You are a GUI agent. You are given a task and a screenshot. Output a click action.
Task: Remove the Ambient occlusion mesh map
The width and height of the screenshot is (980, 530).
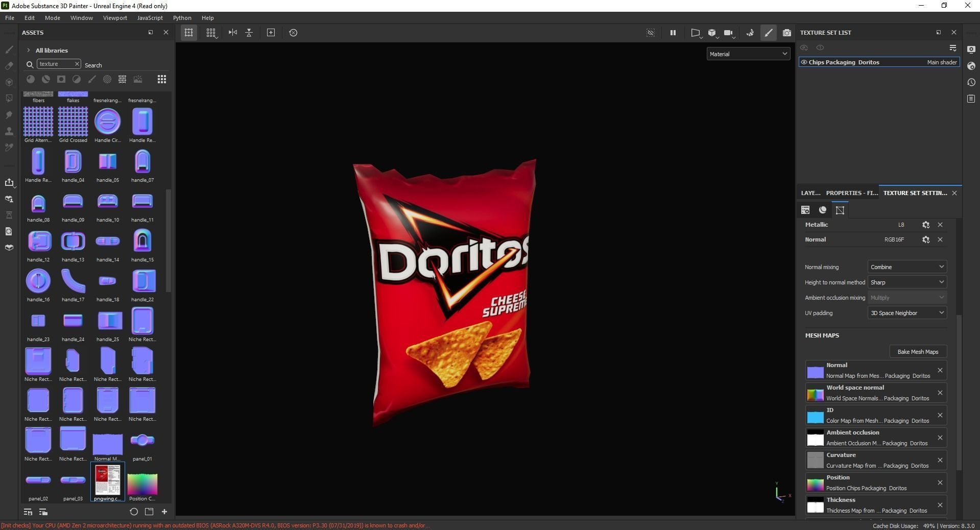coord(940,438)
